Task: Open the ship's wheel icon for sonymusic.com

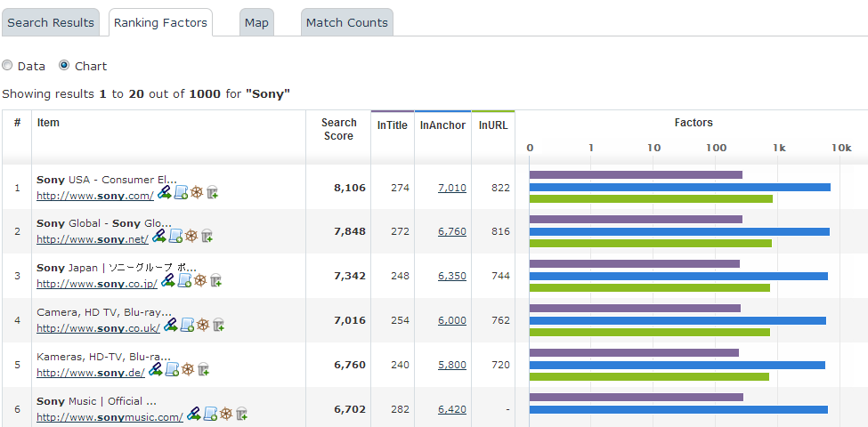Action: tap(226, 413)
